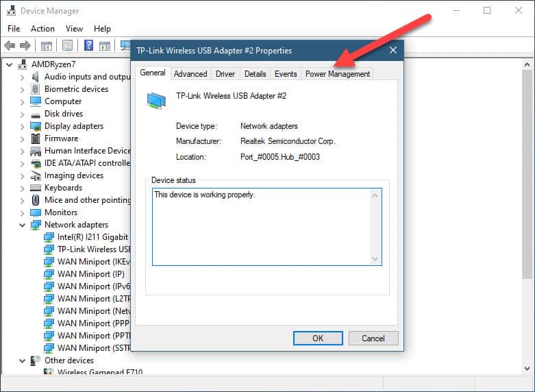The image size is (535, 392).
Task: Click the Action Pane toolbar icon
Action: click(x=104, y=45)
